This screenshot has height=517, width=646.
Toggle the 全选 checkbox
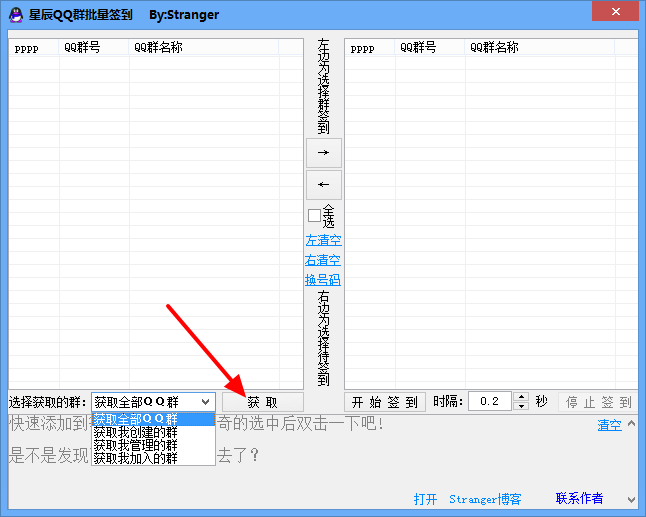314,215
